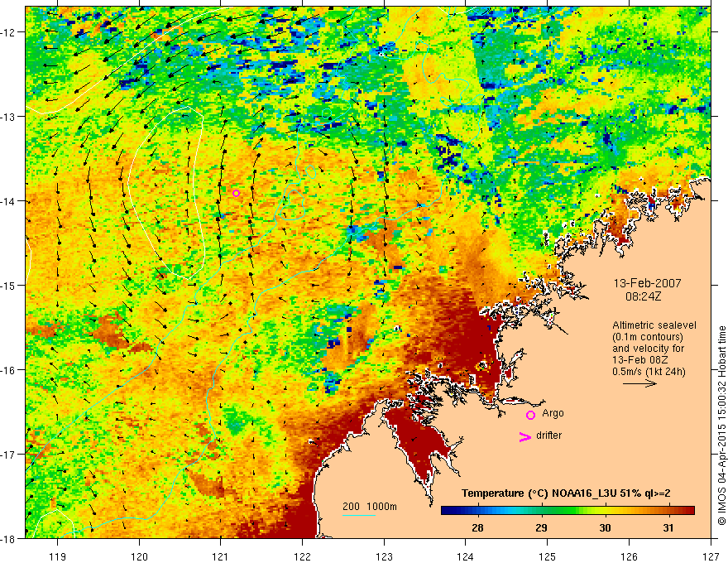The image size is (728, 563).
Task: Click the color bar value 28
Action: click(x=477, y=527)
